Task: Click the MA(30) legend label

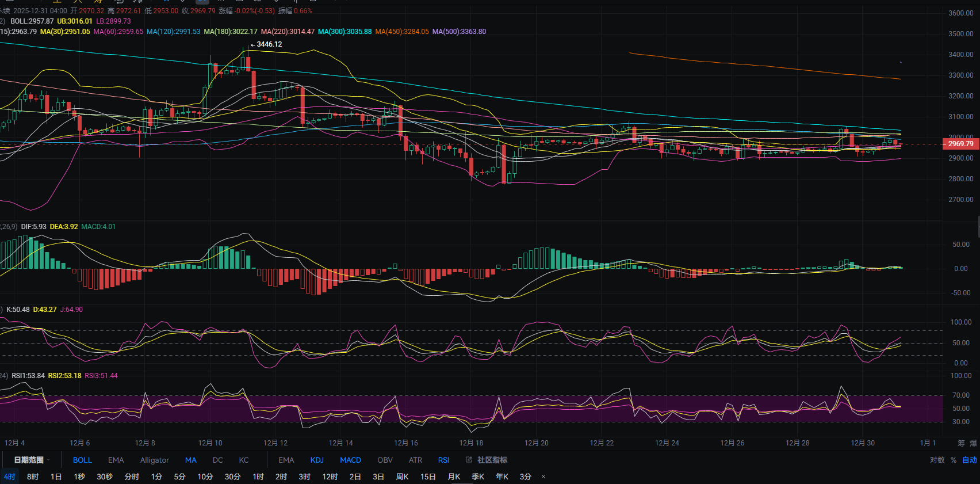Action: [65, 32]
